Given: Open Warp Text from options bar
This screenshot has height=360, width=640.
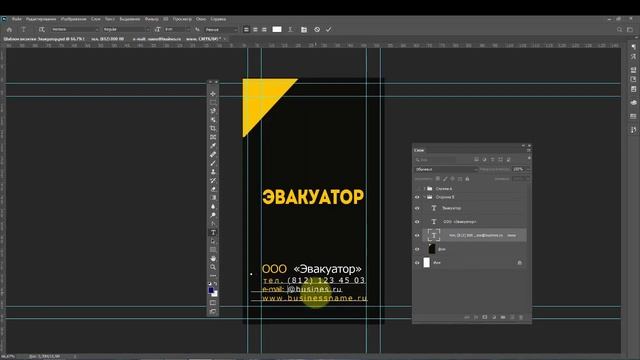Looking at the screenshot, I should coord(290,29).
